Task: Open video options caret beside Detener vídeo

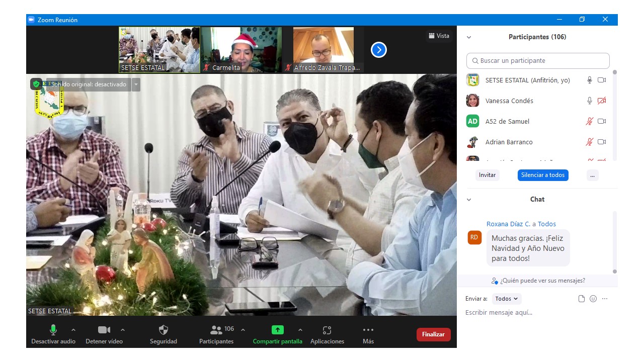Action: point(123,330)
